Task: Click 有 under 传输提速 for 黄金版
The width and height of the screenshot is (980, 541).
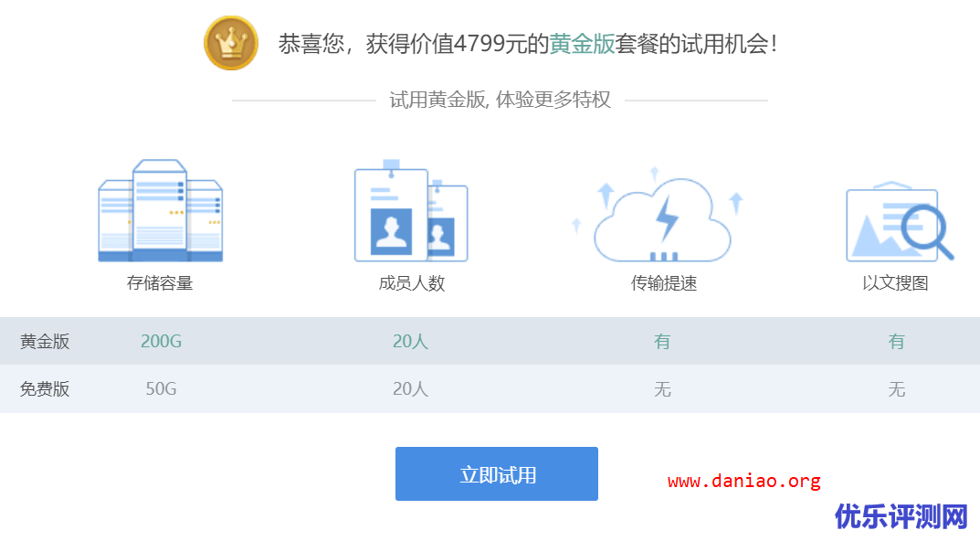Action: [x=662, y=341]
